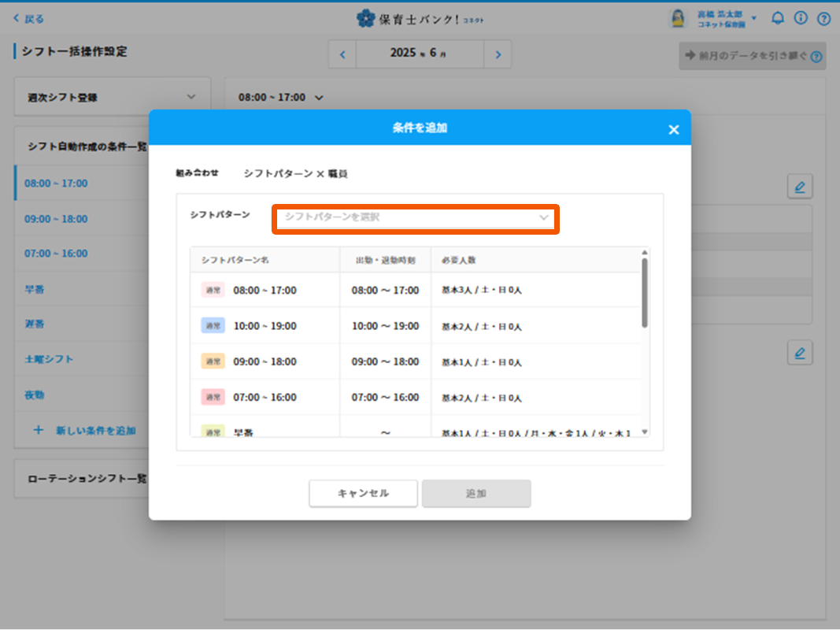Select 09:00 ~ 18:00 in the sidebar
840x630 pixels.
pos(56,219)
